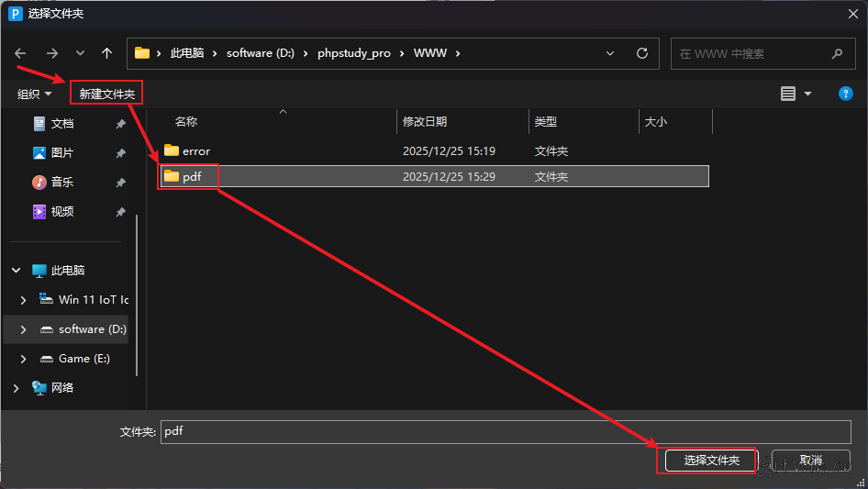This screenshot has width=868, height=489.
Task: Sort by the 名称 column header
Action: (x=186, y=122)
